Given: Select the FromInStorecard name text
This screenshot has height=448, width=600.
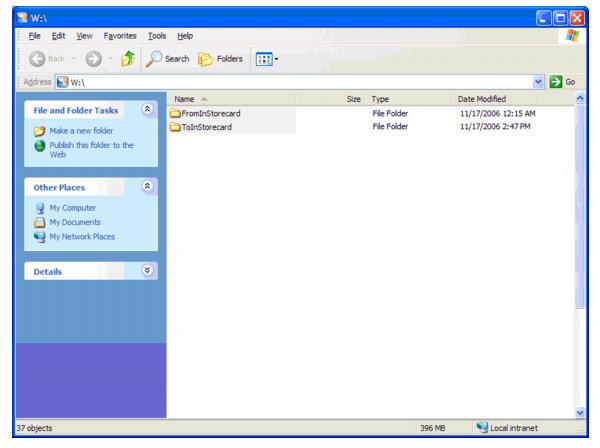Looking at the screenshot, I should tap(211, 114).
